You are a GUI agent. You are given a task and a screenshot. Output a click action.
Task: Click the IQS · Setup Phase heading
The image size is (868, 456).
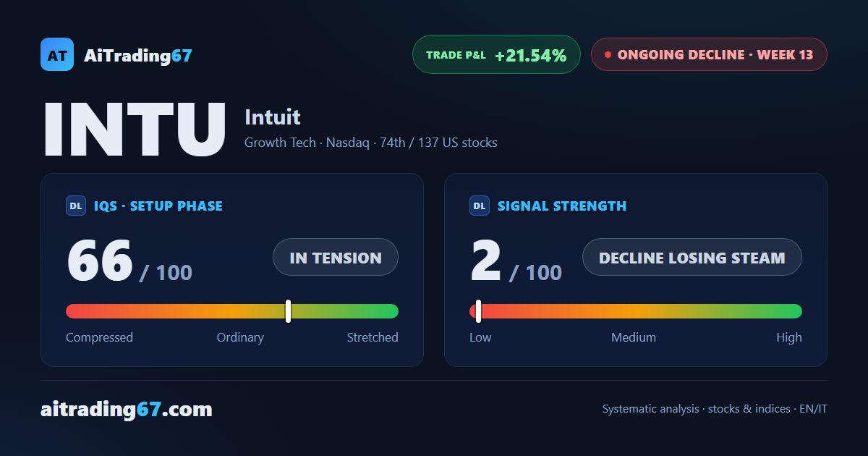[x=158, y=206]
